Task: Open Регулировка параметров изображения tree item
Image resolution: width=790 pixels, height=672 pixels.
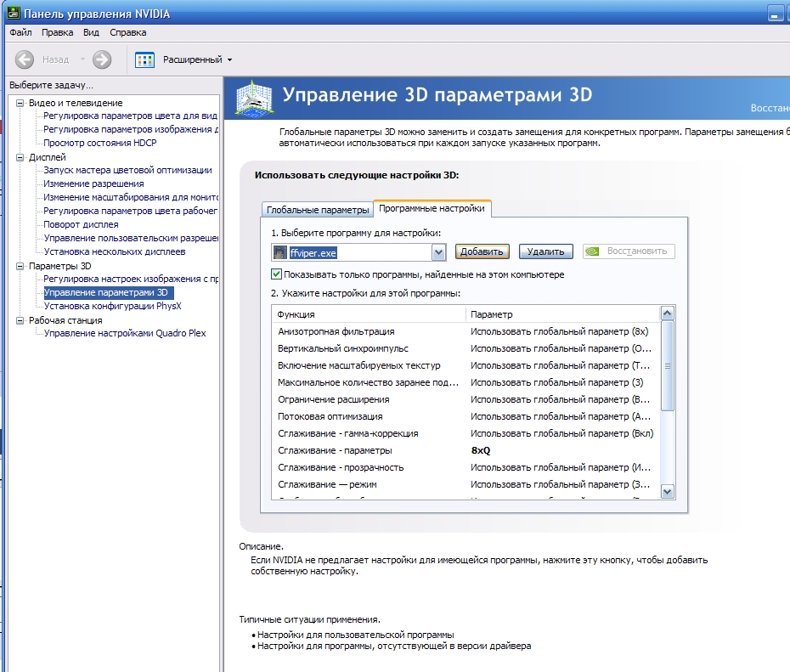Action: 131,129
